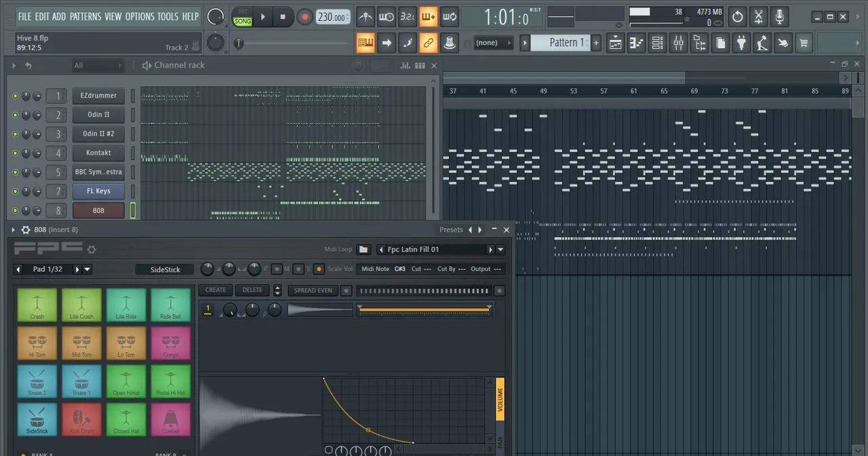Trigger the Crash pad
The width and height of the screenshot is (868, 456).
[x=37, y=305]
